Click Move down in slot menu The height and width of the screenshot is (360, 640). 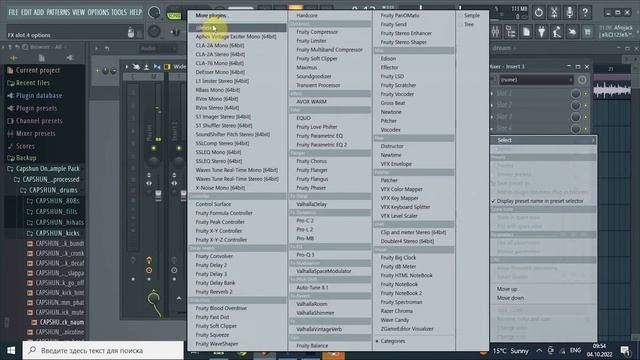[510, 298]
